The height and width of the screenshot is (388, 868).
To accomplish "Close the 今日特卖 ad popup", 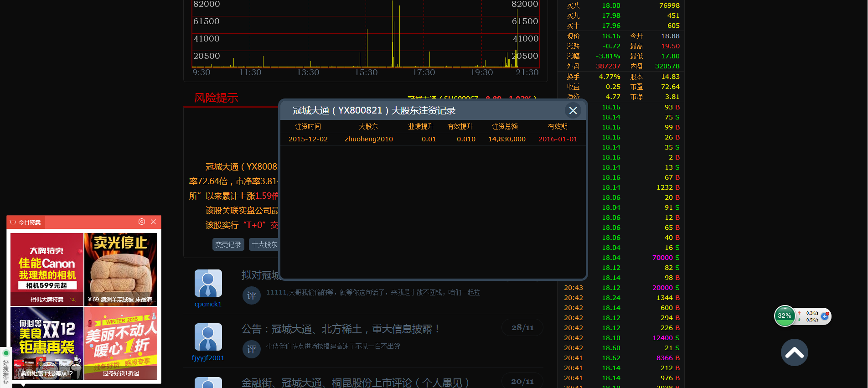I will coord(154,222).
